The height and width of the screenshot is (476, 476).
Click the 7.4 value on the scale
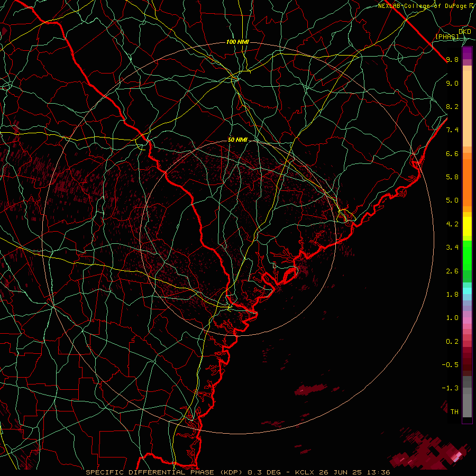(x=452, y=130)
